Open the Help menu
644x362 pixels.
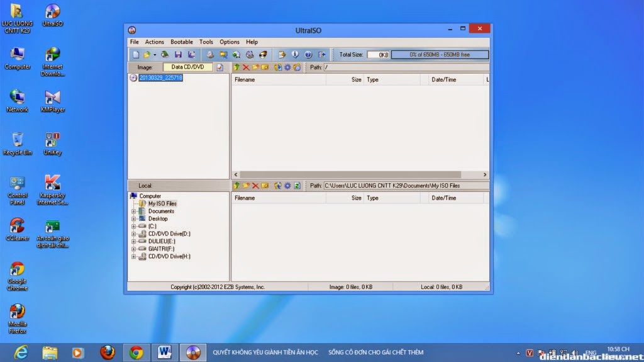pos(252,42)
